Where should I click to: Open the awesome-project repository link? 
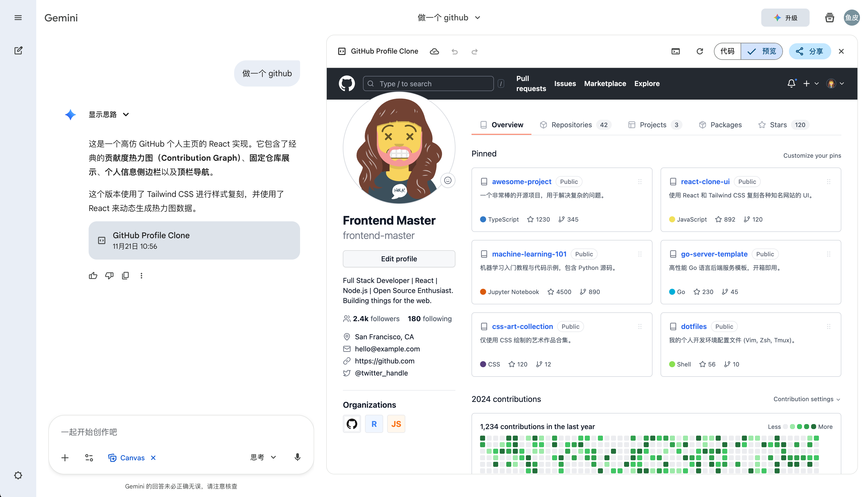coord(521,182)
